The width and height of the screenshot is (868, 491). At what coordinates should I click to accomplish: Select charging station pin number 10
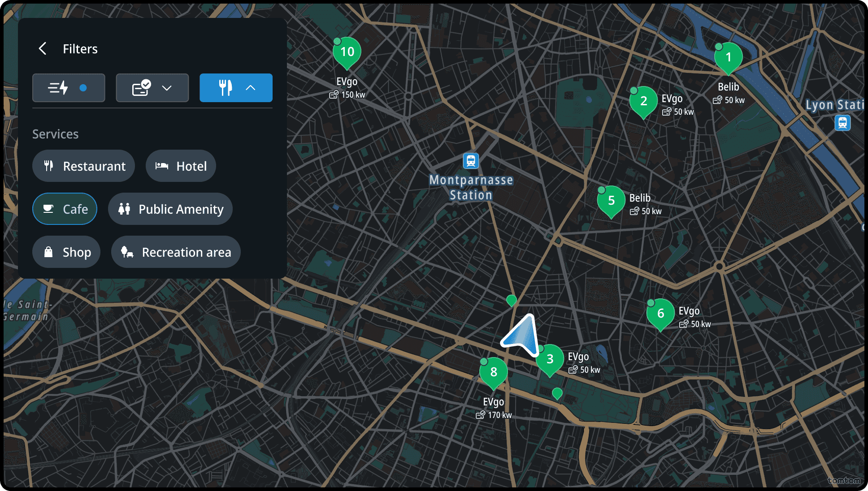tap(347, 53)
